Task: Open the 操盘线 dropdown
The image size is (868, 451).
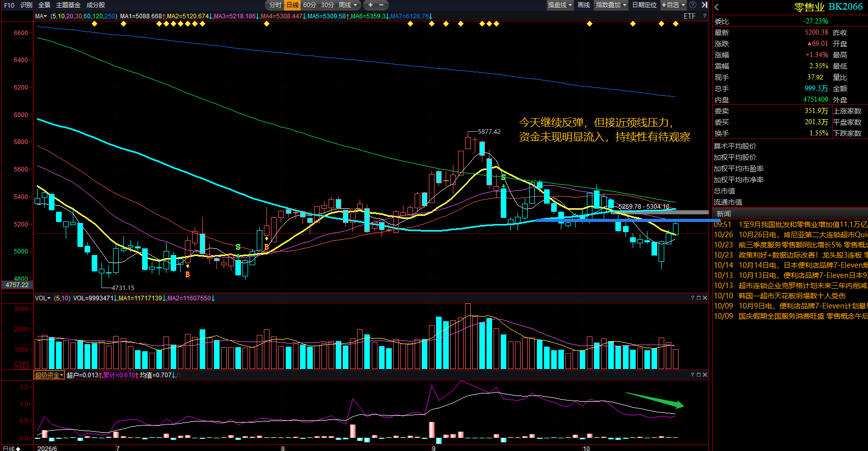Action: tap(560, 5)
